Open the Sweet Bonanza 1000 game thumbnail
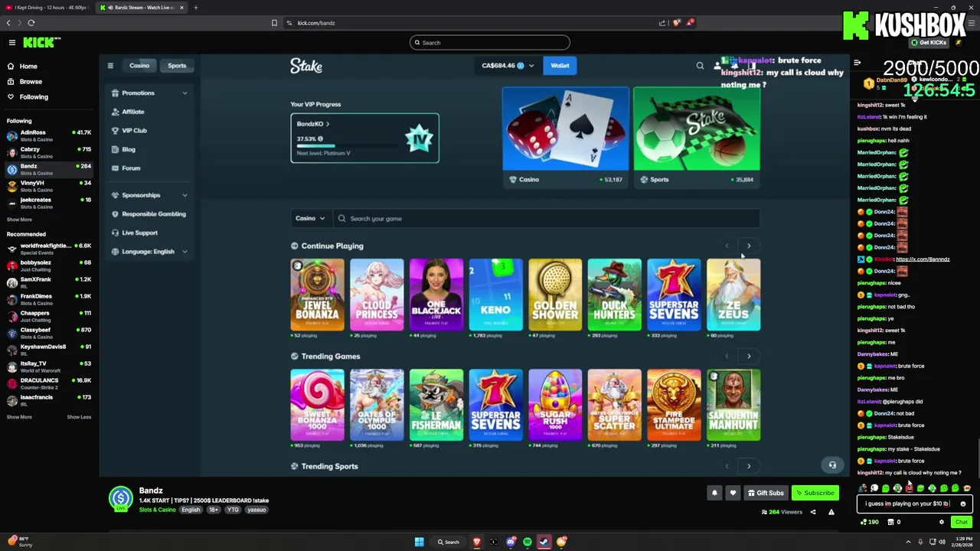980x551 pixels. 317,406
